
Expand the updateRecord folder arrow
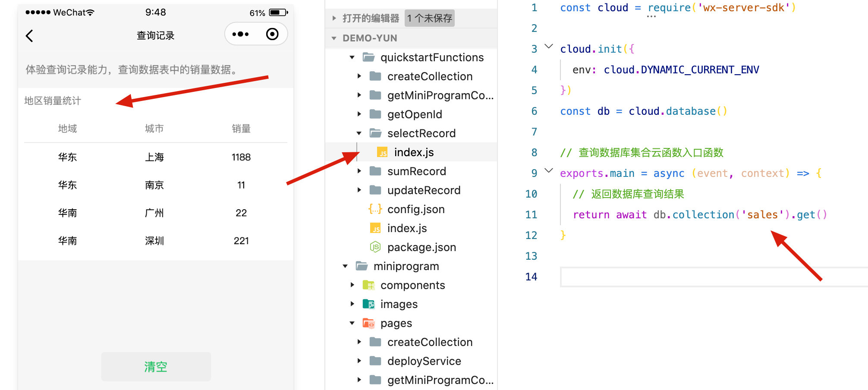pyautogui.click(x=359, y=190)
